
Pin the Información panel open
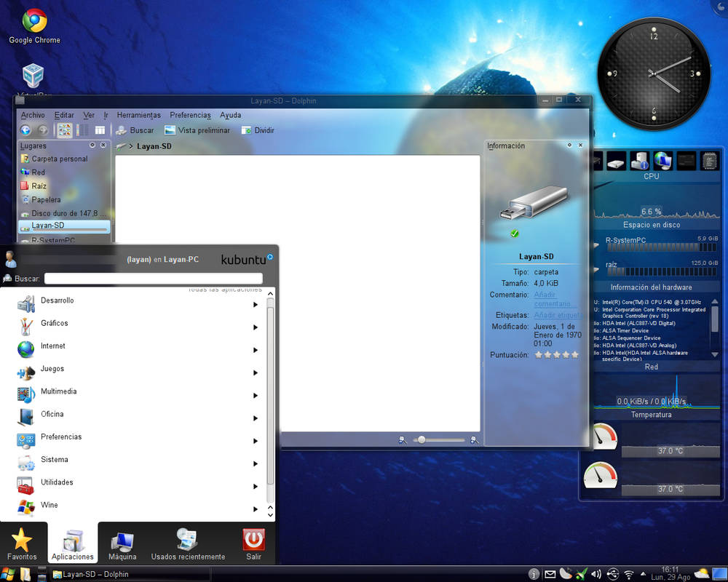pos(571,145)
